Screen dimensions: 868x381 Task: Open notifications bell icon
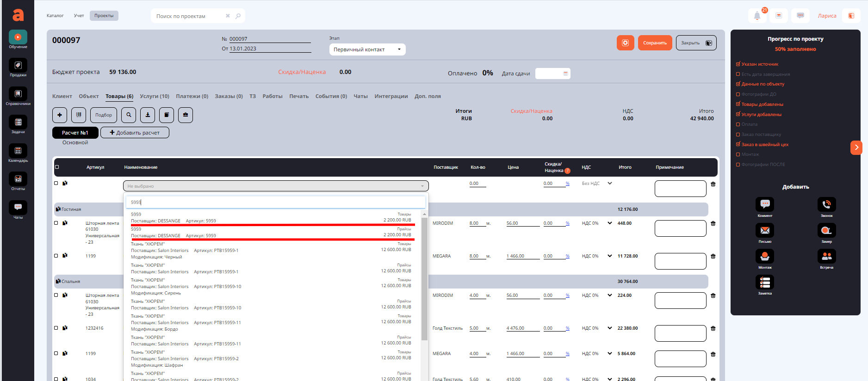coord(757,16)
